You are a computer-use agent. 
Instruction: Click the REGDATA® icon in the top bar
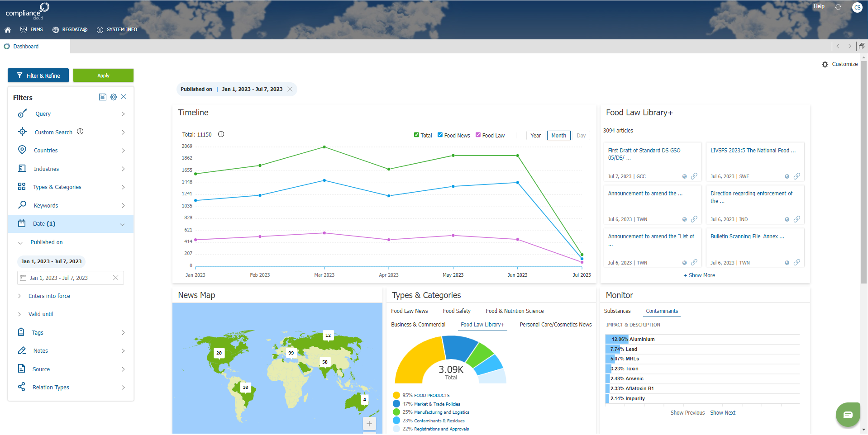click(55, 29)
